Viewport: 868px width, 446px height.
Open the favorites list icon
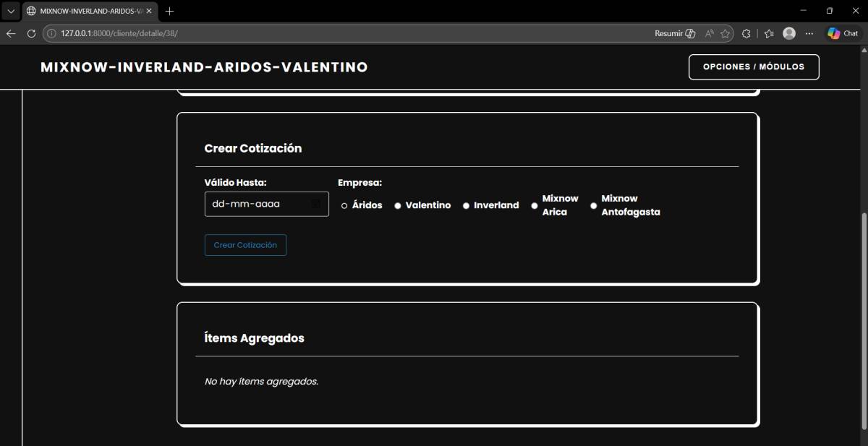769,33
